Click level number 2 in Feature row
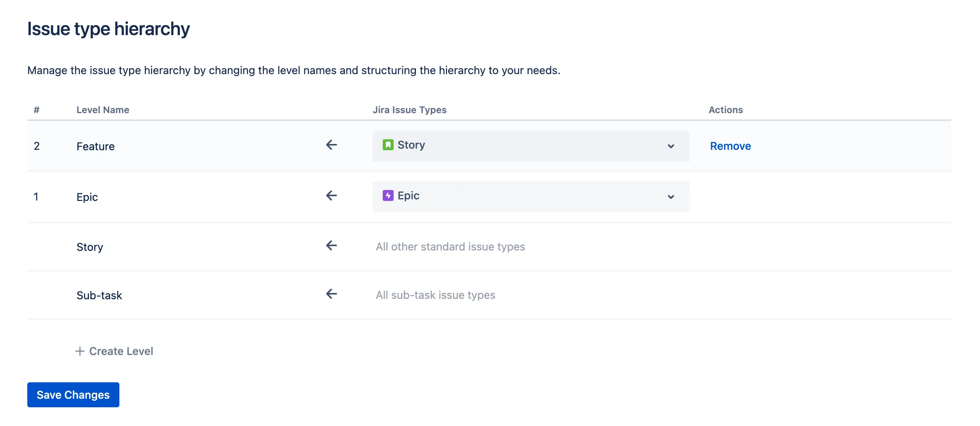The height and width of the screenshot is (426, 980). point(37,146)
